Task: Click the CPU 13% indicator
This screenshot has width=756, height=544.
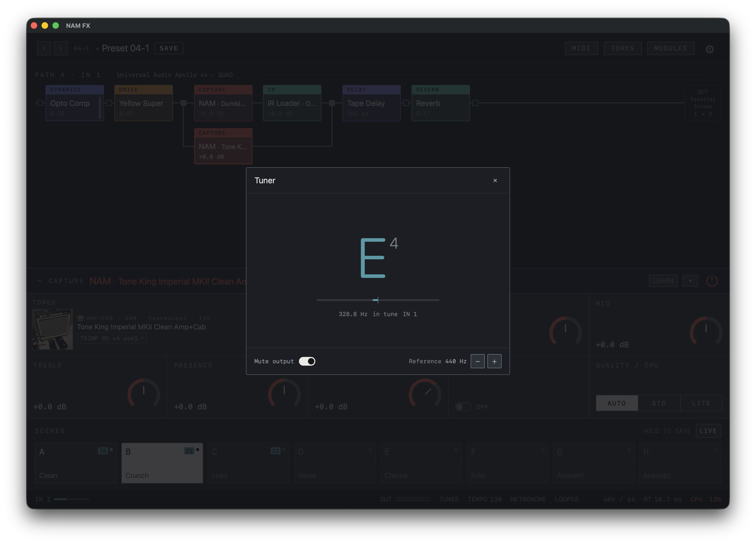Action: (x=706, y=499)
